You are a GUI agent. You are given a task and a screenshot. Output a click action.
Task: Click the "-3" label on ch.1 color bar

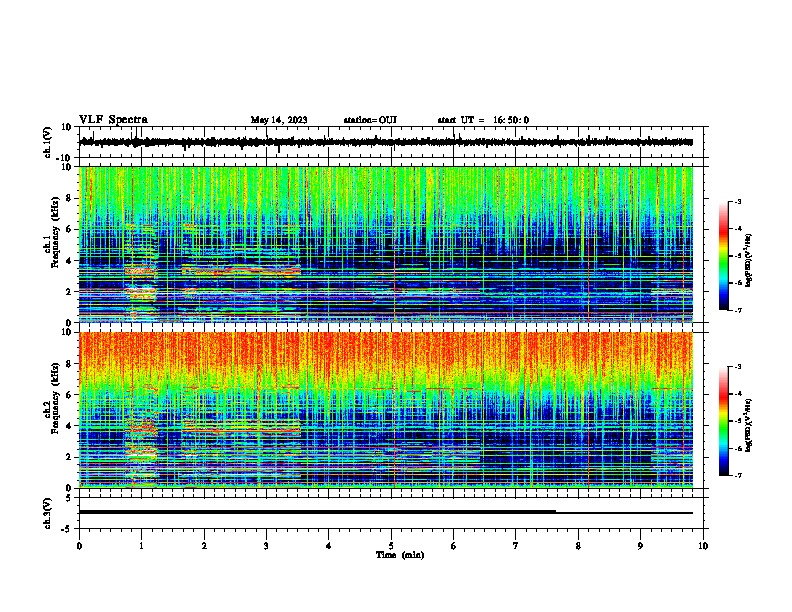point(738,201)
